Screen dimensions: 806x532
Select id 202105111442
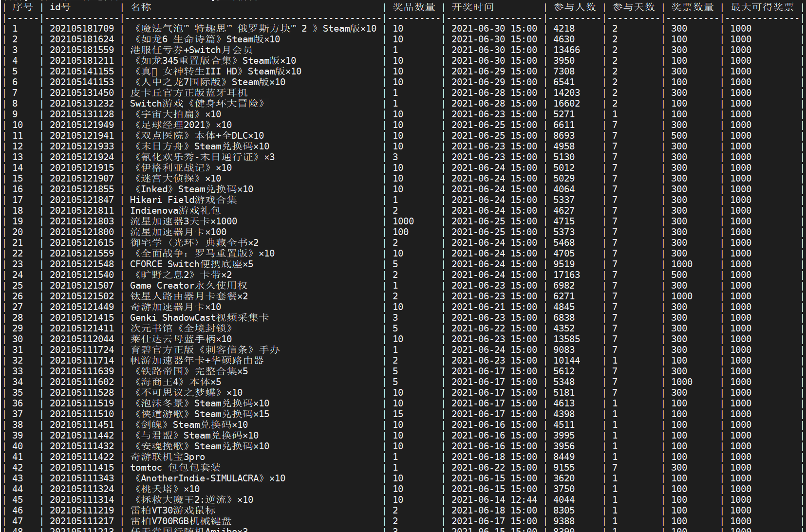[x=82, y=436]
